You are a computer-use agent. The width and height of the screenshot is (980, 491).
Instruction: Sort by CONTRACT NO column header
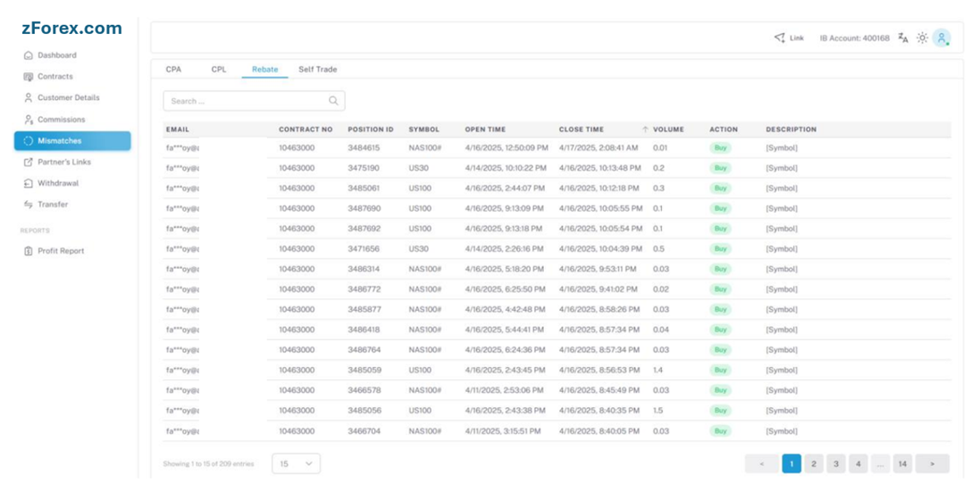(306, 129)
